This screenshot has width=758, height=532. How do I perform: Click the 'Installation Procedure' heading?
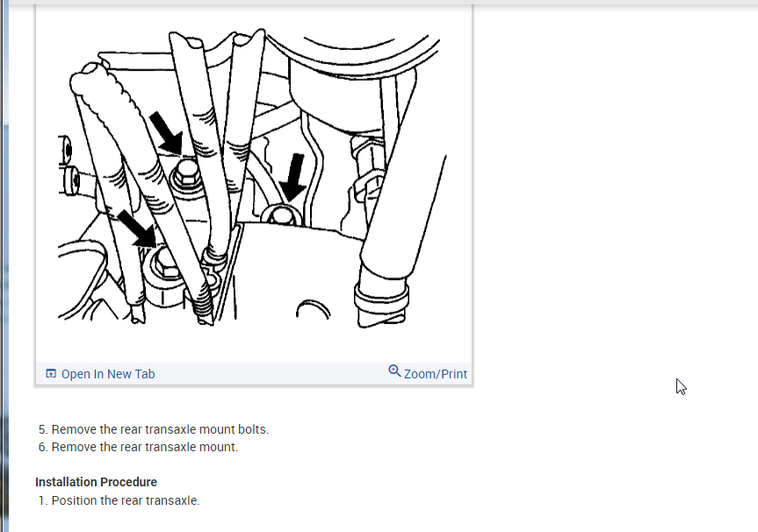pos(97,482)
